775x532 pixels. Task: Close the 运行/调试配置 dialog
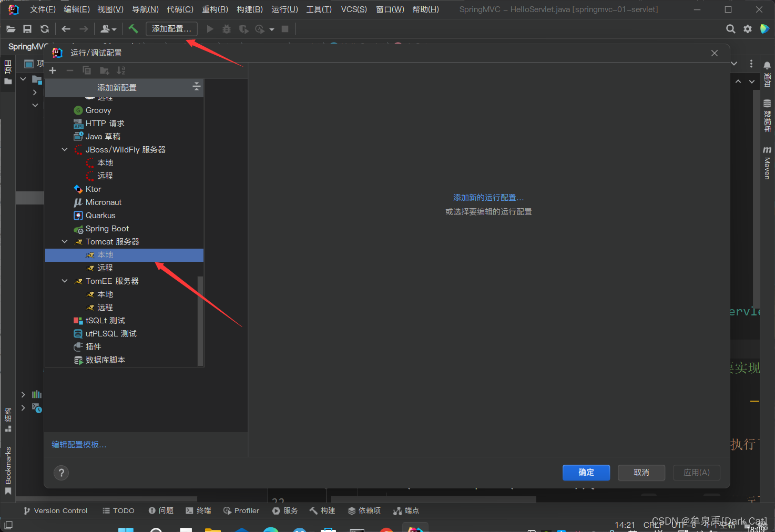(x=715, y=53)
